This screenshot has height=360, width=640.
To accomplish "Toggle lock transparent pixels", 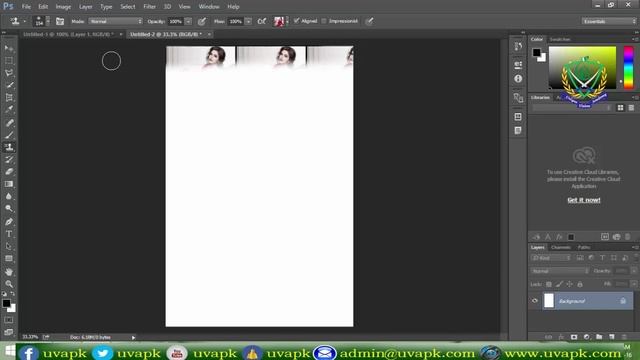I will click(x=549, y=284).
